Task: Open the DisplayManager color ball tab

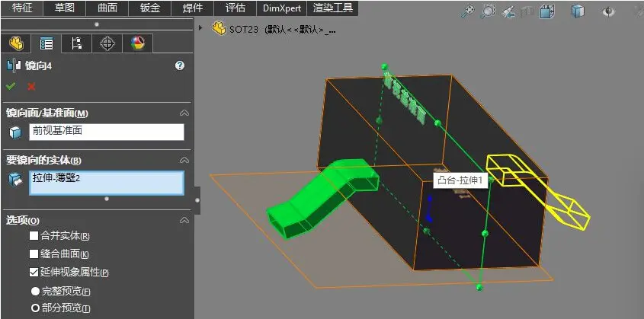Action: (138, 43)
